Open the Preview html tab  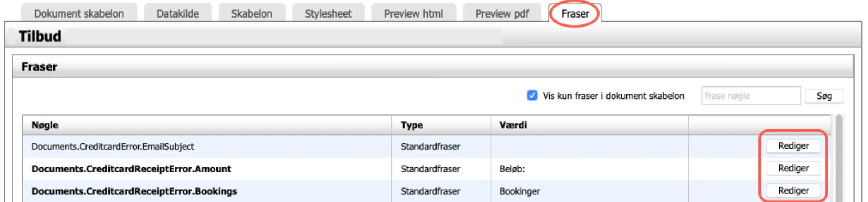pyautogui.click(x=413, y=13)
